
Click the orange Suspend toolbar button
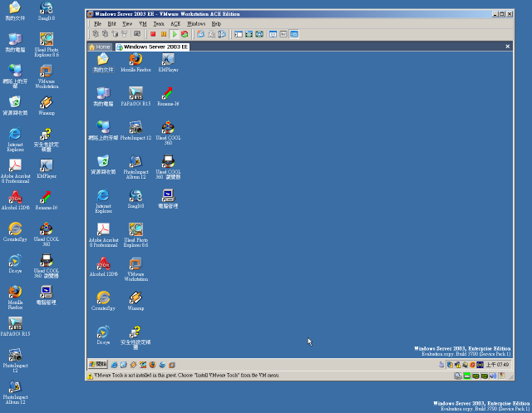tap(164, 34)
